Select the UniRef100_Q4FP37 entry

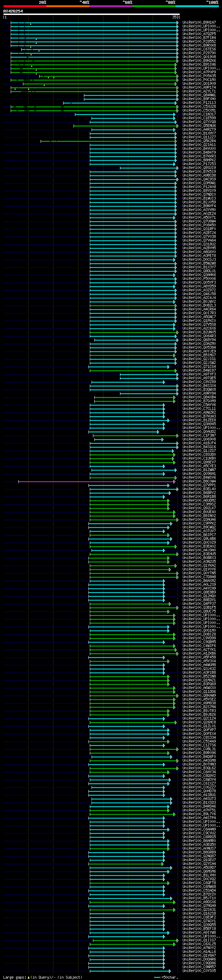pyautogui.click(x=199, y=604)
